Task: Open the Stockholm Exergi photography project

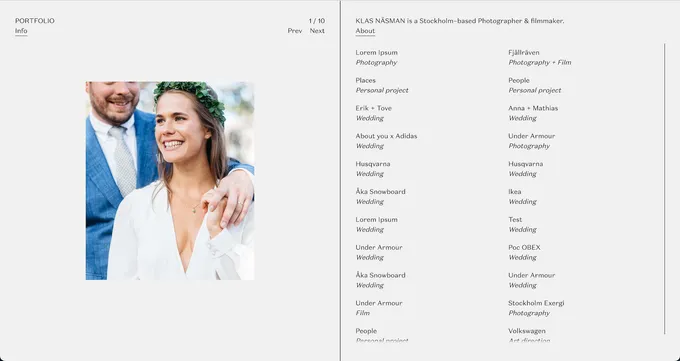Action: [x=536, y=308]
